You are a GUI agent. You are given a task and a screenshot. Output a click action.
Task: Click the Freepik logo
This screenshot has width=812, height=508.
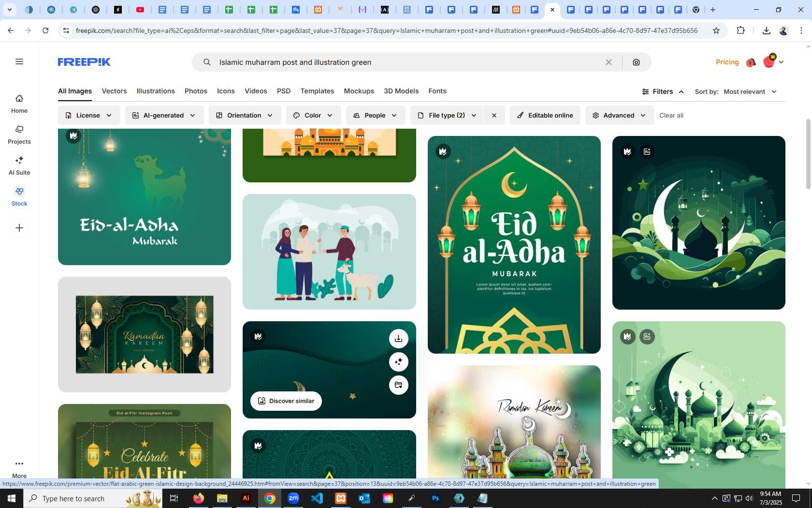pyautogui.click(x=84, y=62)
